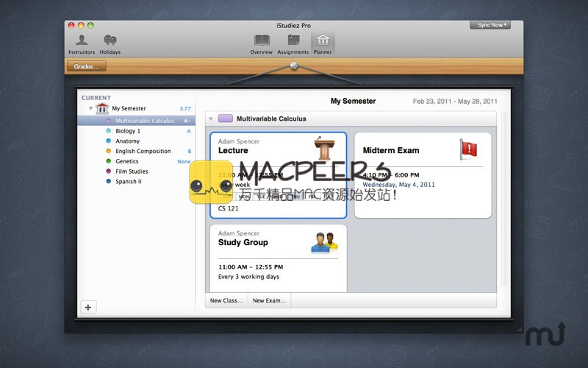Viewport: 588px width, 368px height.
Task: Switch to the Assignments view
Action: (x=293, y=44)
